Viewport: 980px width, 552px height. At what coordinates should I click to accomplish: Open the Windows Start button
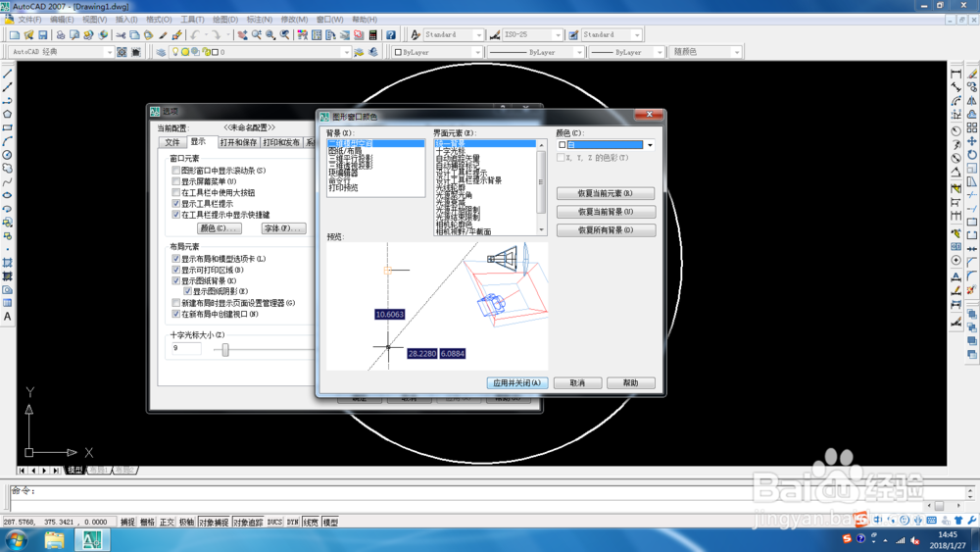point(17,539)
